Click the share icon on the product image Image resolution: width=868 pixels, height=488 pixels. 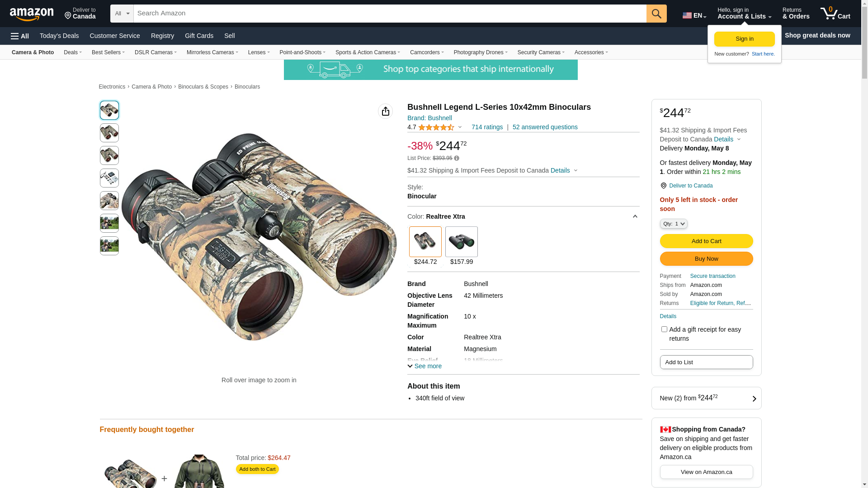point(385,111)
